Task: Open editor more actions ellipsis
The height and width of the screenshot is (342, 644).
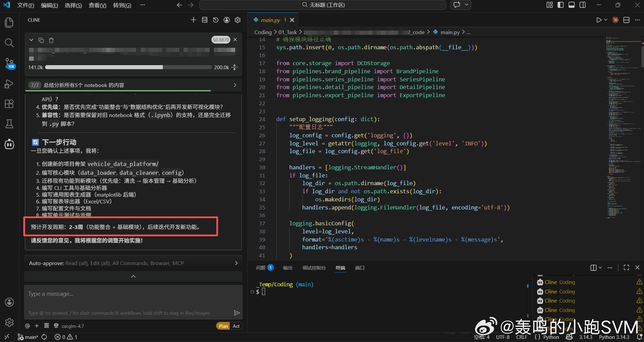Action: pyautogui.click(x=637, y=20)
